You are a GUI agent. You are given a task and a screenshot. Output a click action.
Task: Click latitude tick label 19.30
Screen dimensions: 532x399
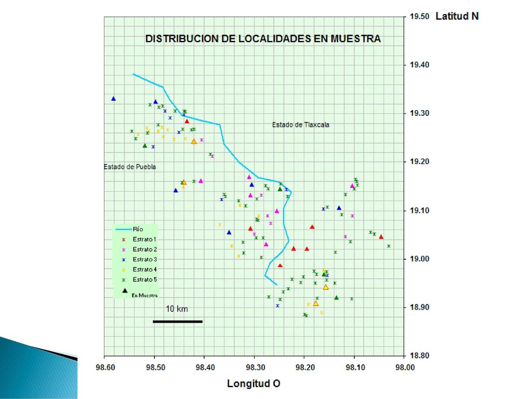tap(420, 113)
